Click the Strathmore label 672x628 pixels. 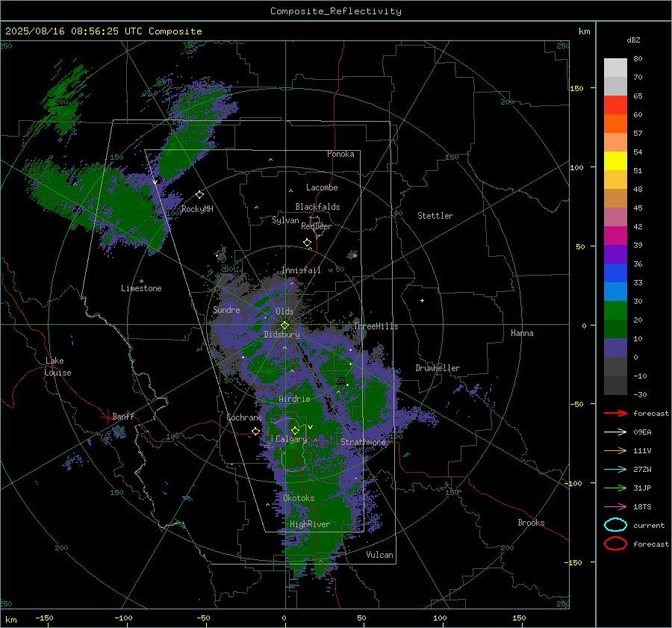point(363,441)
